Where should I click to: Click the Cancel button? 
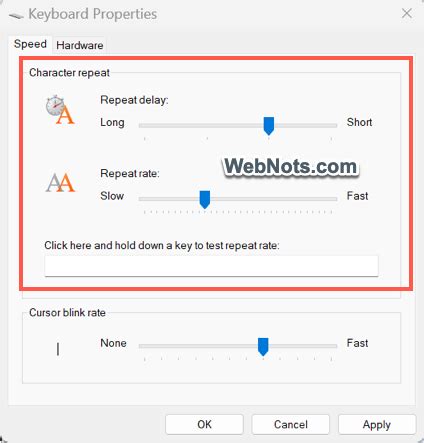point(291,424)
